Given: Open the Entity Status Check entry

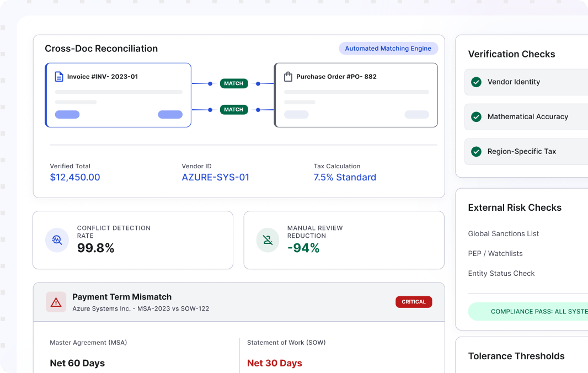Looking at the screenshot, I should (501, 274).
